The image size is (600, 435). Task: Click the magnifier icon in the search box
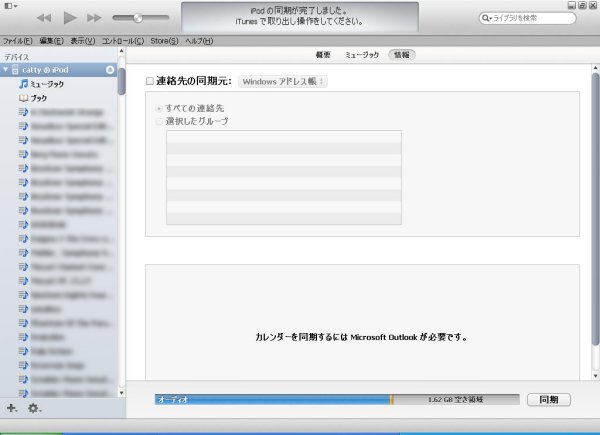486,18
